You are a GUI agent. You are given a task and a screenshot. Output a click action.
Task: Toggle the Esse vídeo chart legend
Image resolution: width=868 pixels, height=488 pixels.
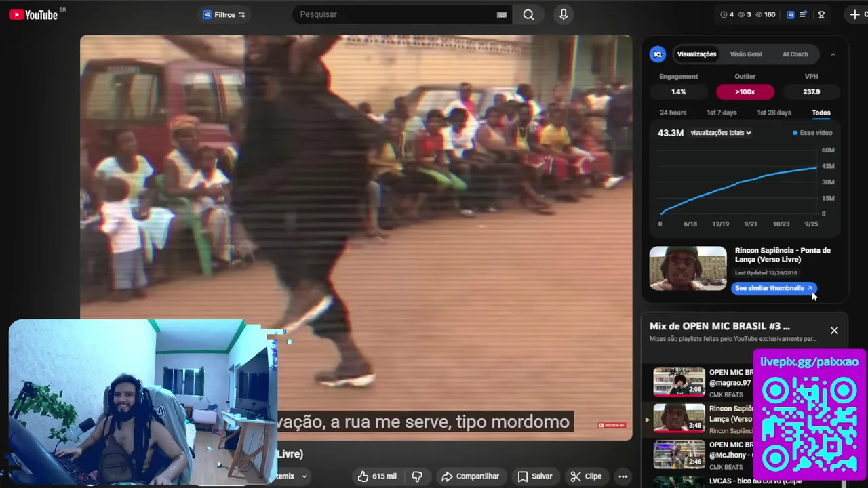tap(812, 133)
